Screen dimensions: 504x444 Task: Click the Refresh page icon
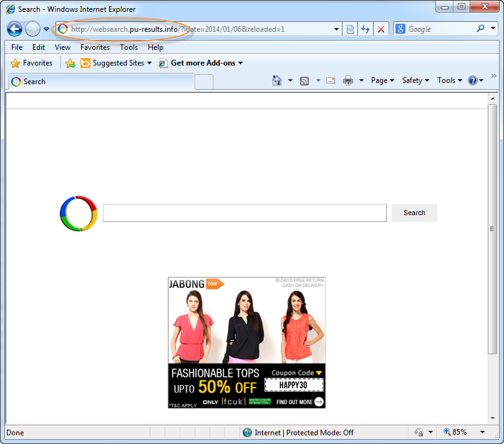366,29
